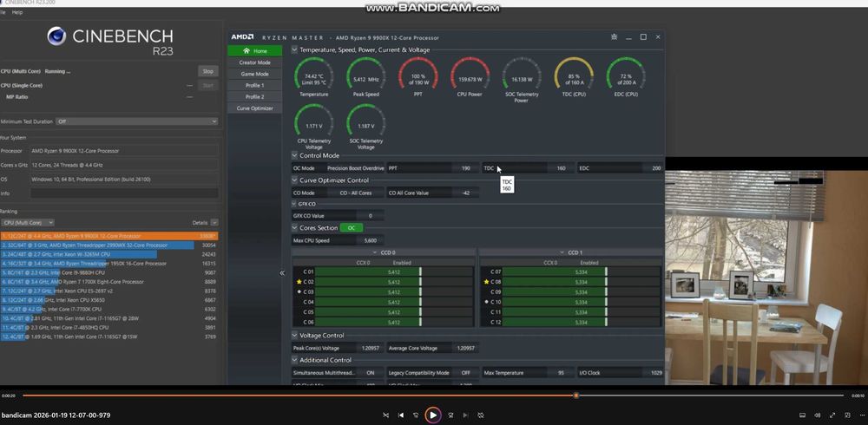Open the Help menu in Cinebench

pyautogui.click(x=17, y=12)
